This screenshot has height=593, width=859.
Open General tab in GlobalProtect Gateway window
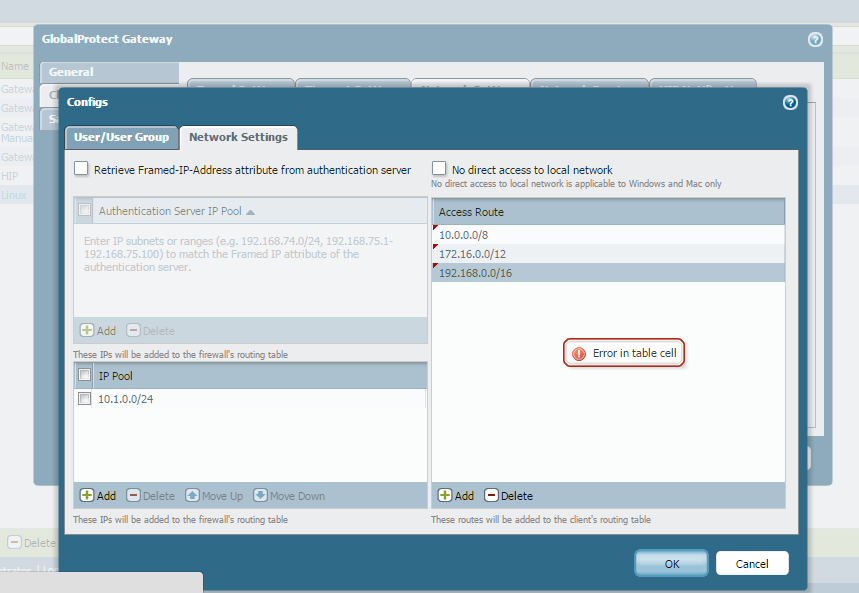(x=110, y=72)
